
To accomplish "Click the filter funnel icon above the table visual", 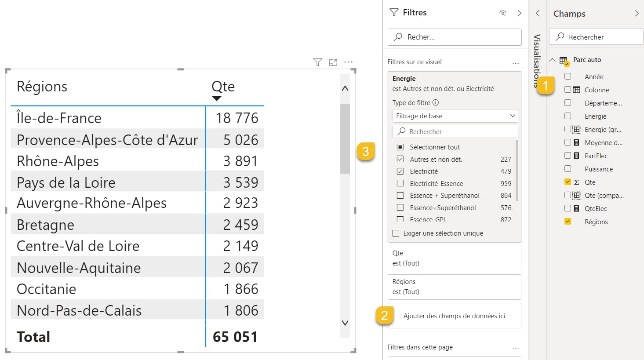I will click(x=317, y=62).
